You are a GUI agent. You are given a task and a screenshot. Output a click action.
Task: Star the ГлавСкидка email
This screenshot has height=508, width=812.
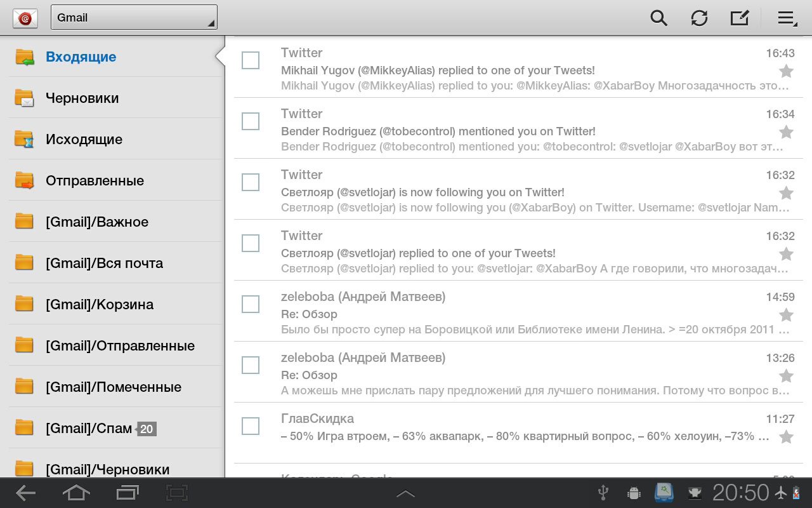click(786, 436)
